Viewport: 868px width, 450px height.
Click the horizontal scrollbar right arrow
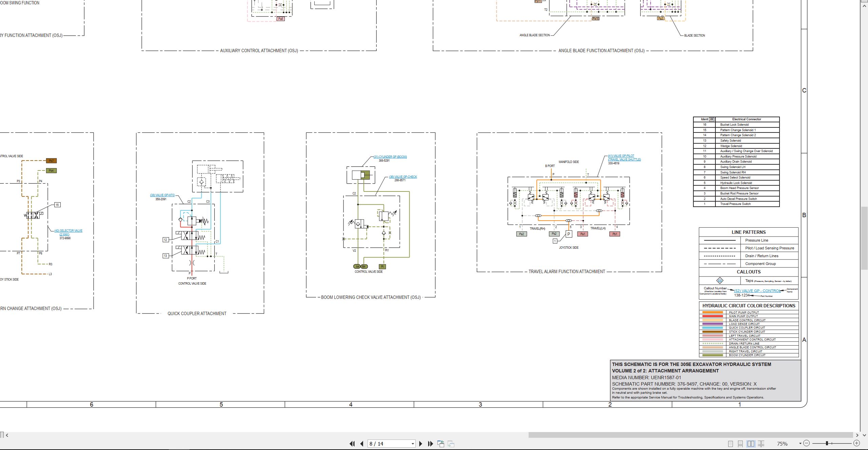coord(857,435)
